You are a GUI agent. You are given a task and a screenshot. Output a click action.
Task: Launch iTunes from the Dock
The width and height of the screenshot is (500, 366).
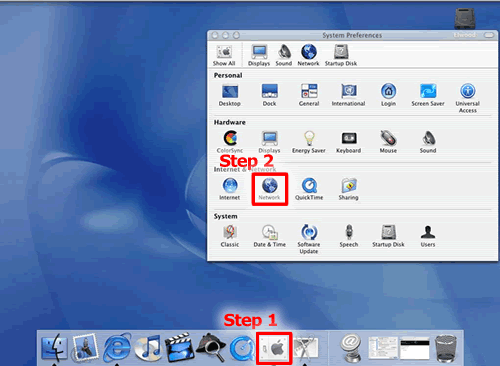[148, 348]
